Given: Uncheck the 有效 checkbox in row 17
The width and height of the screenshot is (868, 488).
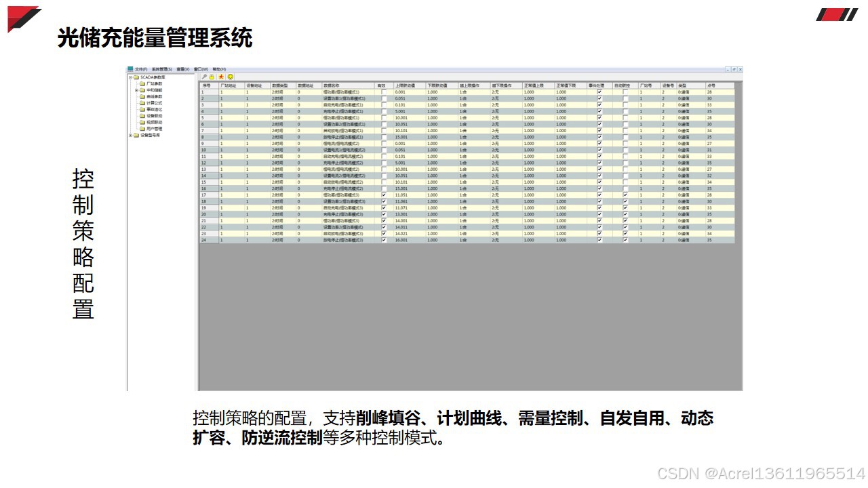Looking at the screenshot, I should 384,195.
